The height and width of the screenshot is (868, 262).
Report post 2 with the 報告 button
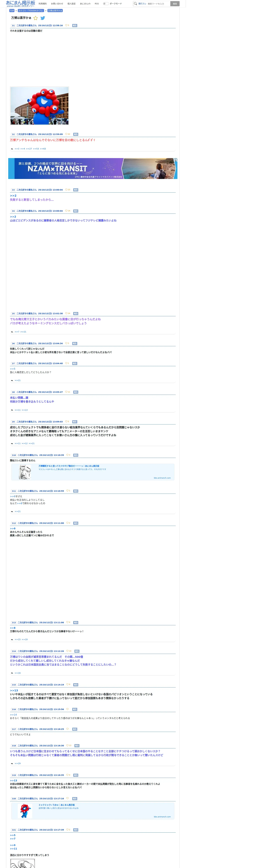point(76,134)
